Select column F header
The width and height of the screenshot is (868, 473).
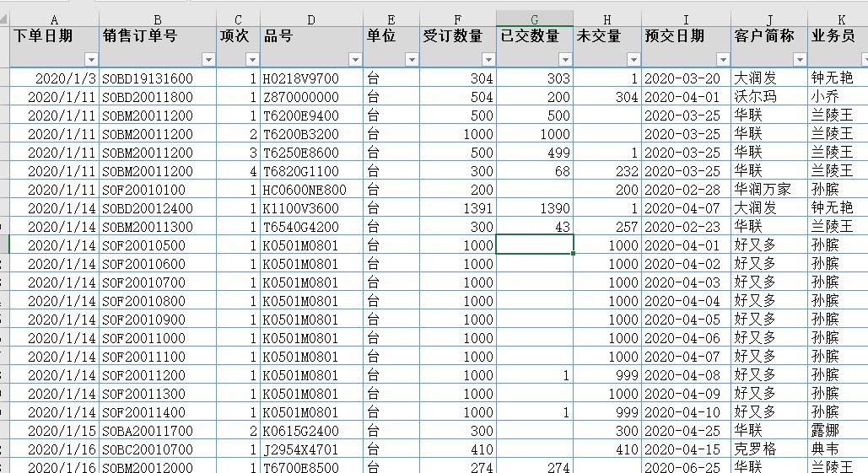pos(458,20)
